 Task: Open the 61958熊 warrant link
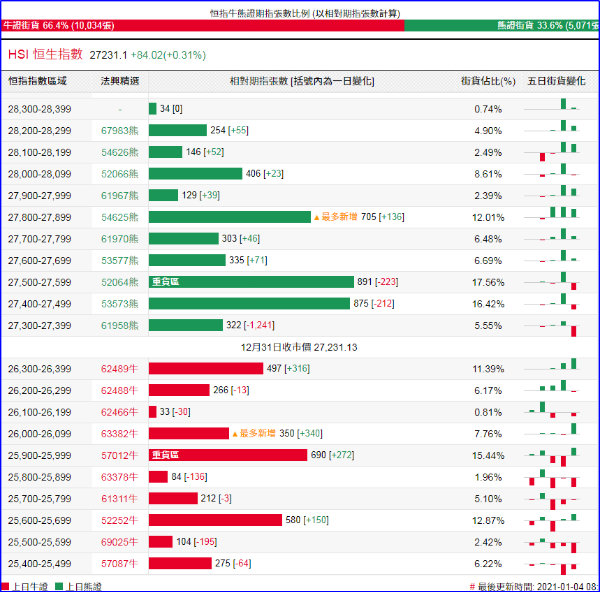[x=119, y=326]
